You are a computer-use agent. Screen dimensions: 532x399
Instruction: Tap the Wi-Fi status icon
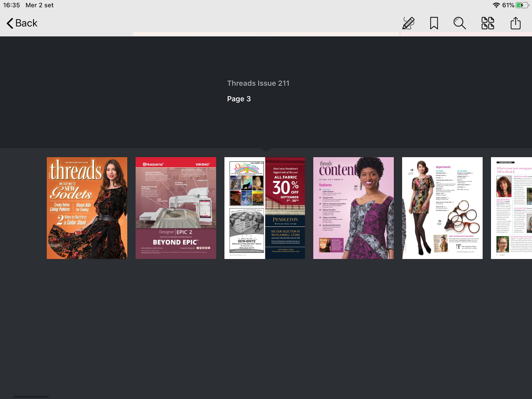point(496,5)
